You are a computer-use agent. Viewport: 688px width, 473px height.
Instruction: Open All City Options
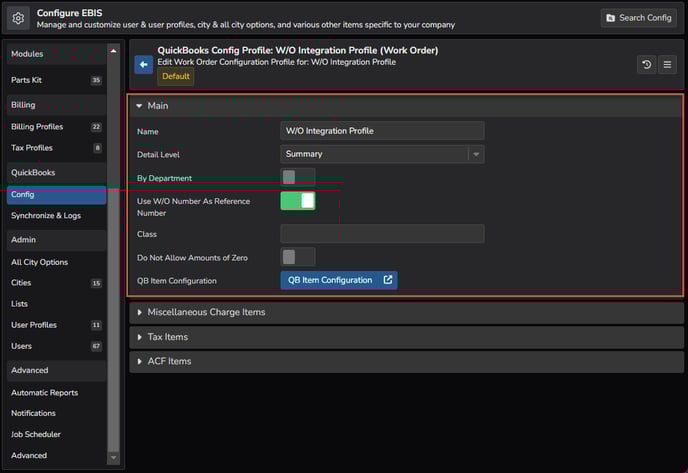(x=56, y=262)
